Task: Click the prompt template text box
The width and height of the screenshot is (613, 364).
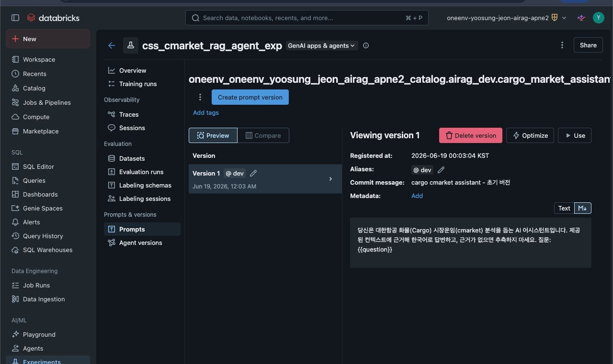Action: 471,243
